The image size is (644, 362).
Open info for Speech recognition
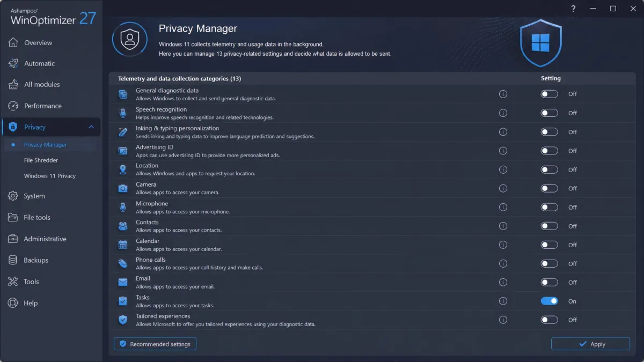point(503,113)
